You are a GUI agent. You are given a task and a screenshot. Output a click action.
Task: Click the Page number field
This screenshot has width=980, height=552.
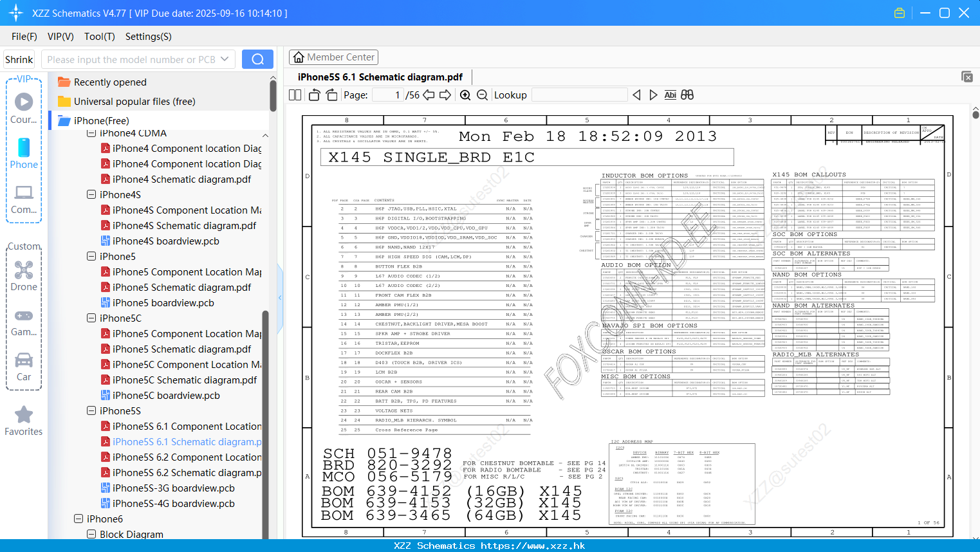pos(388,95)
